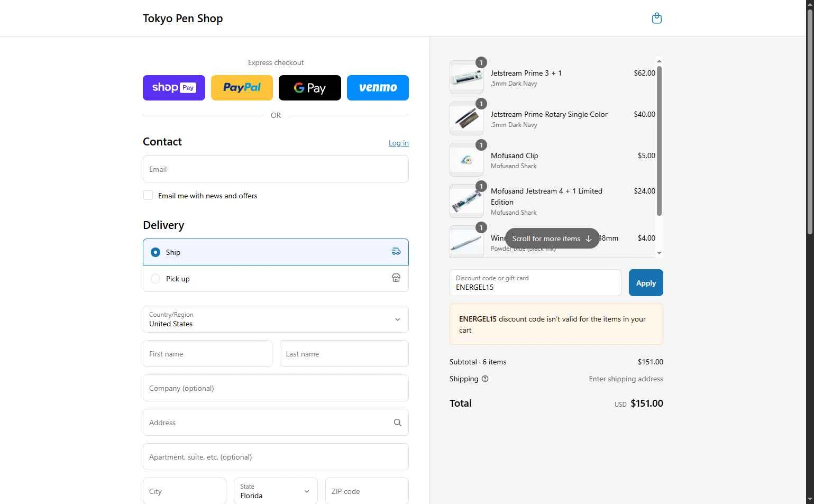Select the Pick up delivery option

[x=276, y=279]
